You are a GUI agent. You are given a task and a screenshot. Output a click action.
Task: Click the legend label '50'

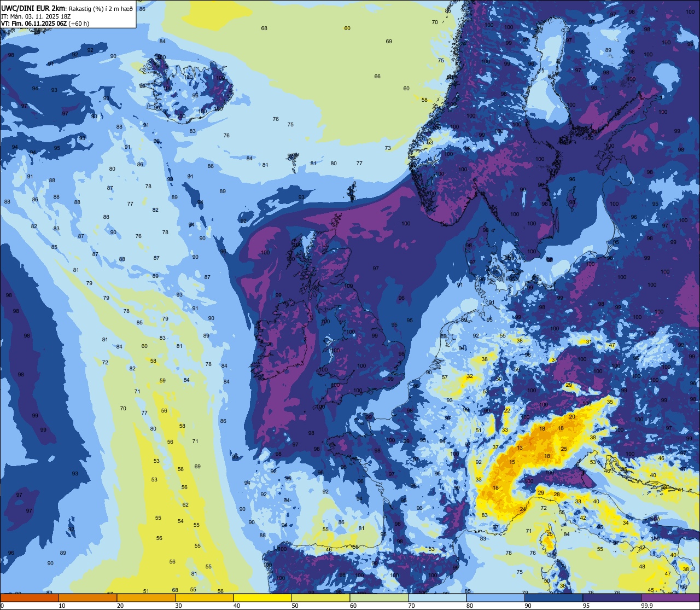point(295,606)
